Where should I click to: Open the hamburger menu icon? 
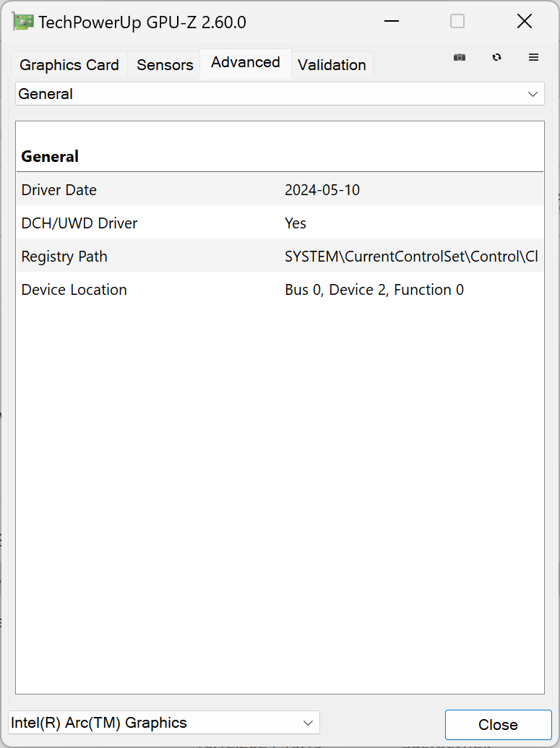point(534,58)
